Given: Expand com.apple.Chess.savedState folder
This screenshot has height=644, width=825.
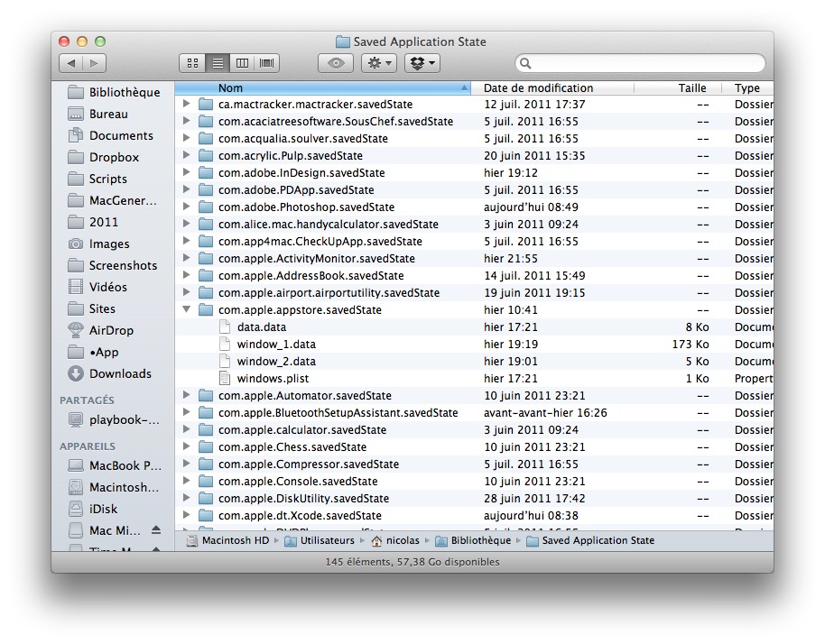Looking at the screenshot, I should (186, 446).
